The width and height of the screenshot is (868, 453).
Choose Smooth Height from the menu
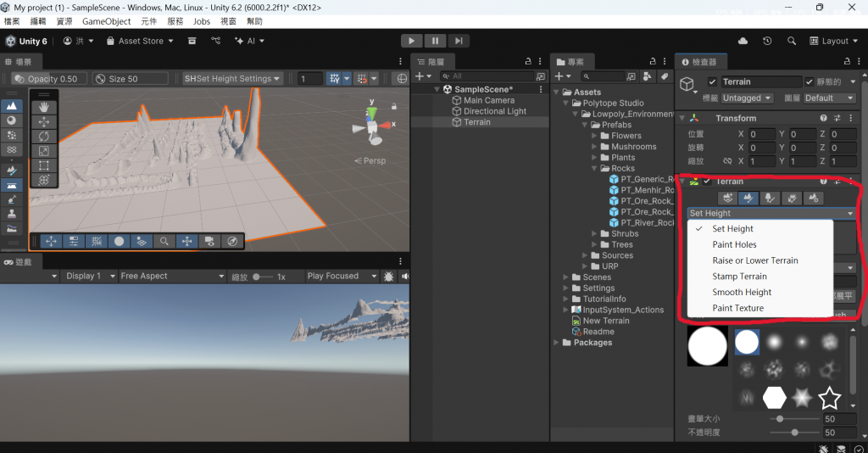(760, 292)
